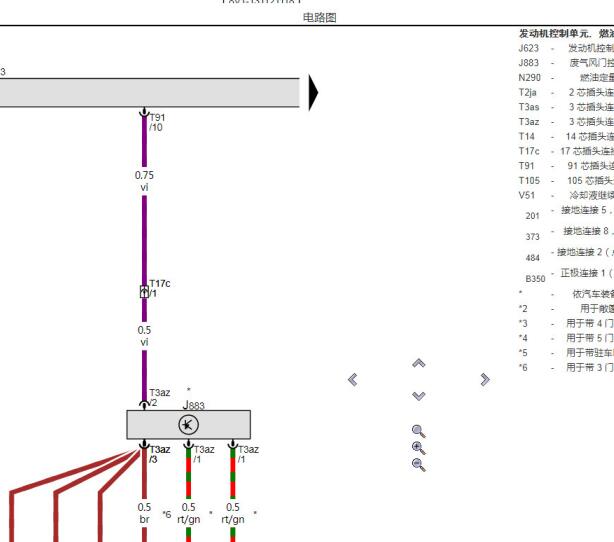Select the gray control unit bar at top

(x=150, y=92)
